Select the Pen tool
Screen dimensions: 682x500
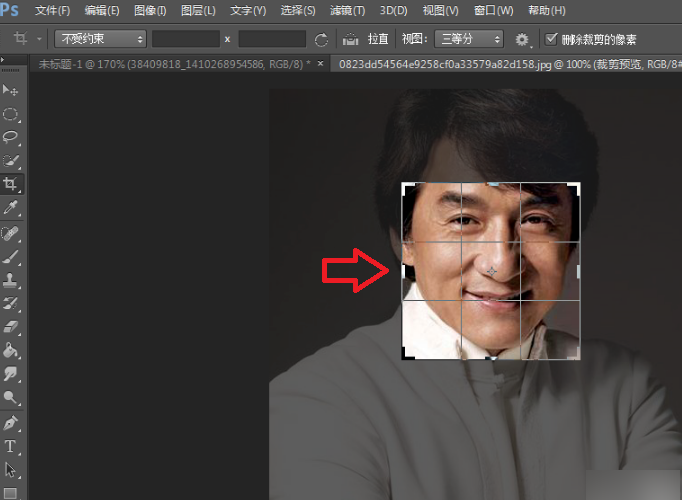click(x=10, y=423)
